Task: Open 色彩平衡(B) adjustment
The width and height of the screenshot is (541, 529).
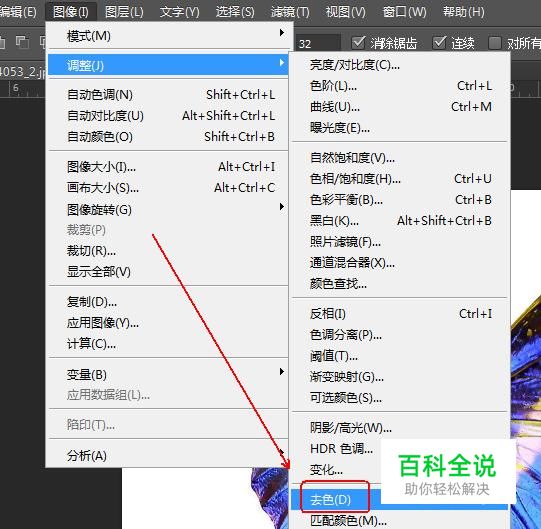Action: tap(400, 200)
